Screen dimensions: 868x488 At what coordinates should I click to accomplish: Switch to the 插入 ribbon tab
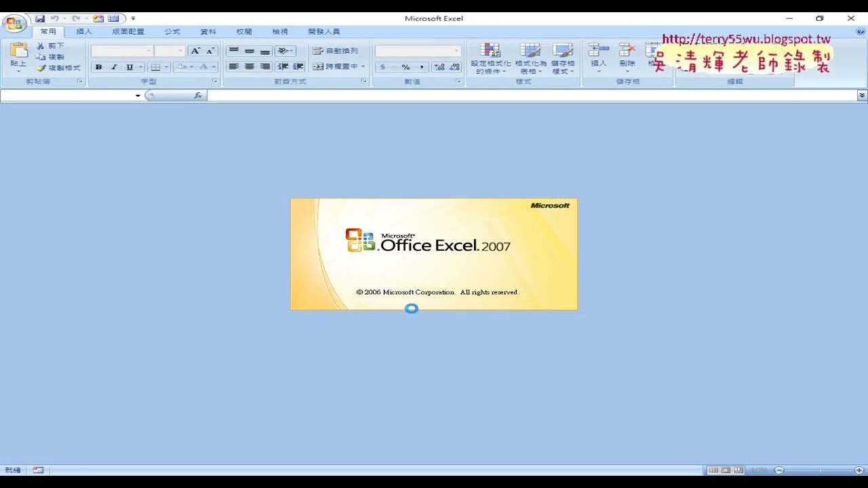pyautogui.click(x=84, y=32)
